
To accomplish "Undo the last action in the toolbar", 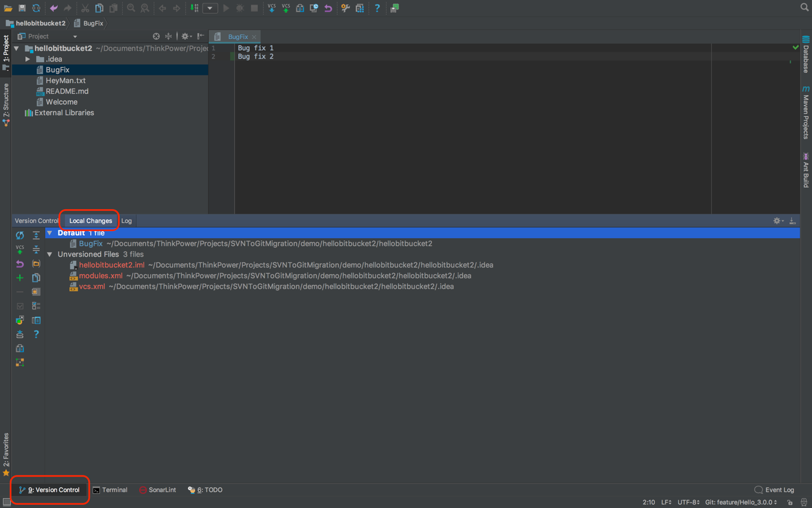I will 54,8.
